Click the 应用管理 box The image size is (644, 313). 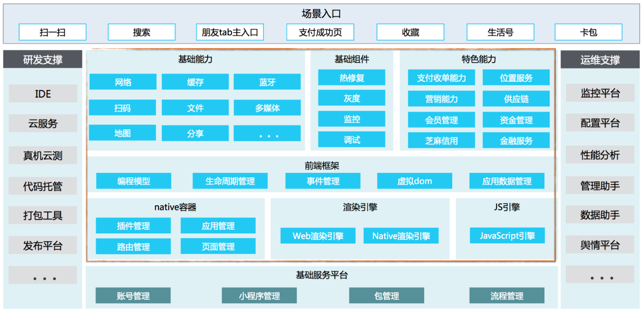218,226
